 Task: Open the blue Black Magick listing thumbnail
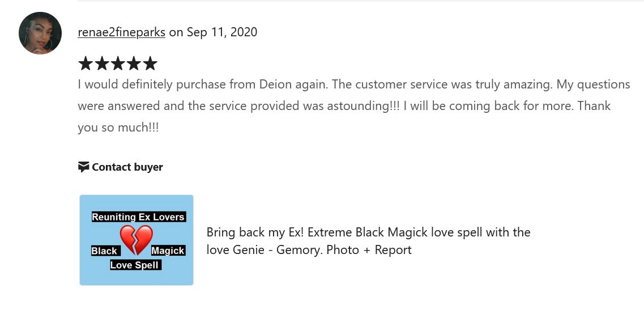(137, 240)
